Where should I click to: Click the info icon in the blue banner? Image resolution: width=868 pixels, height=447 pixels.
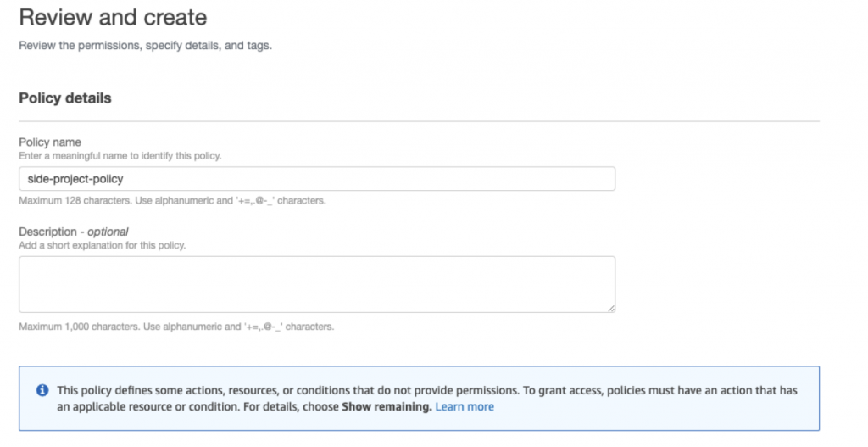42,390
